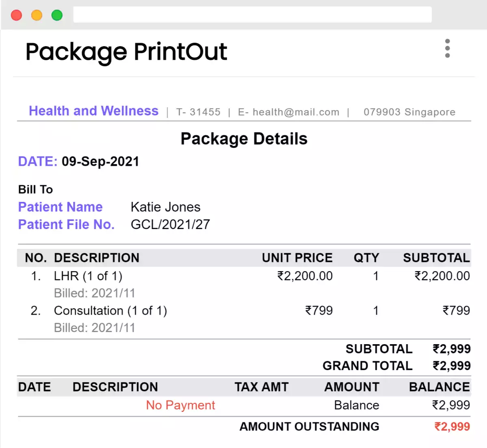Click the quantity 1 in LHR row
Image resolution: width=487 pixels, height=448 pixels.
pos(376,276)
